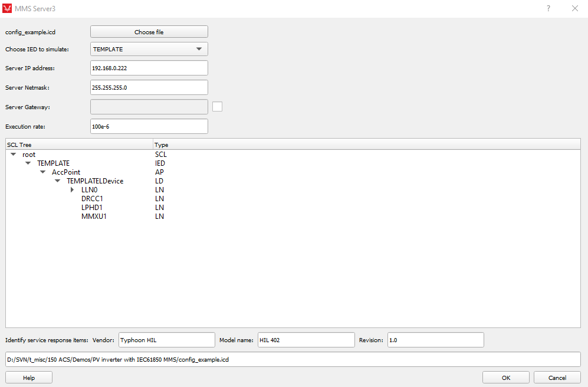Image resolution: width=588 pixels, height=387 pixels.
Task: Focus the Execution rate field
Action: 149,126
